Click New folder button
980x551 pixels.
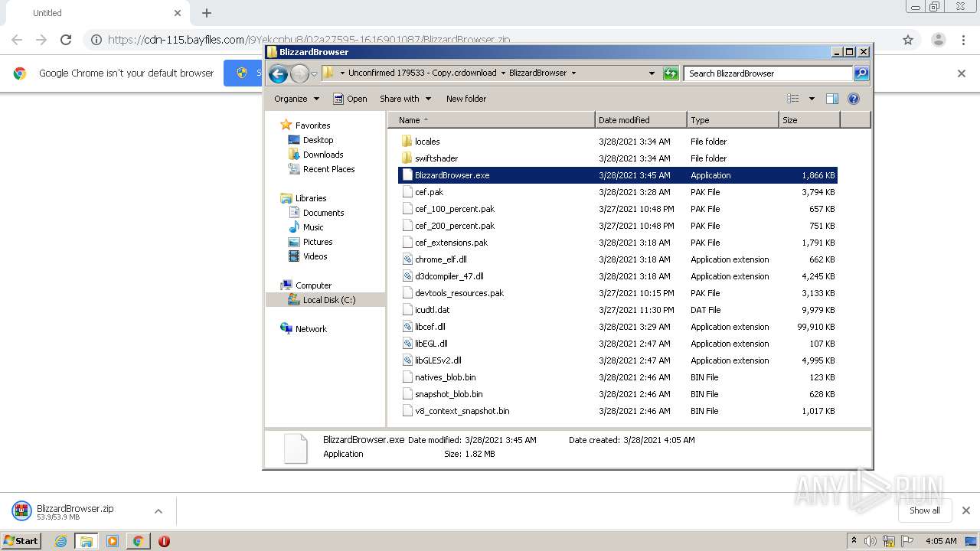(x=466, y=99)
